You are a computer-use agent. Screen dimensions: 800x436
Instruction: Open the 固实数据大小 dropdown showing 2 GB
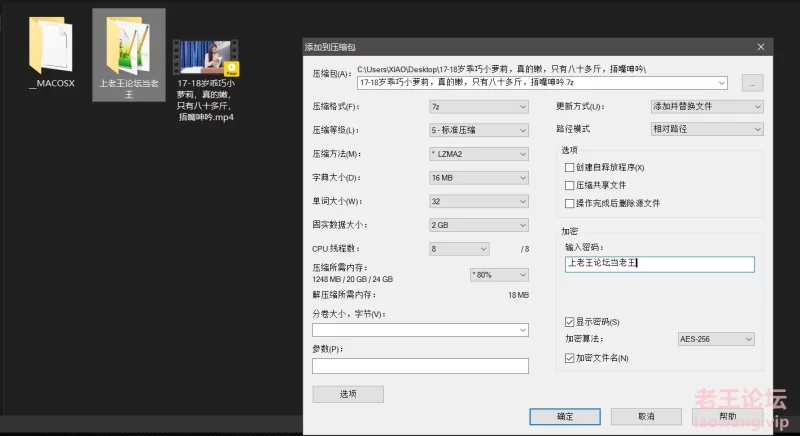(x=479, y=225)
